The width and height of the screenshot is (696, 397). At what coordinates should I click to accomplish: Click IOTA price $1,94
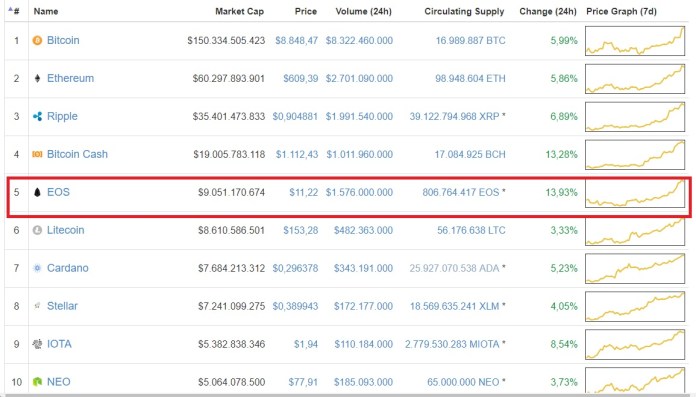306,345
